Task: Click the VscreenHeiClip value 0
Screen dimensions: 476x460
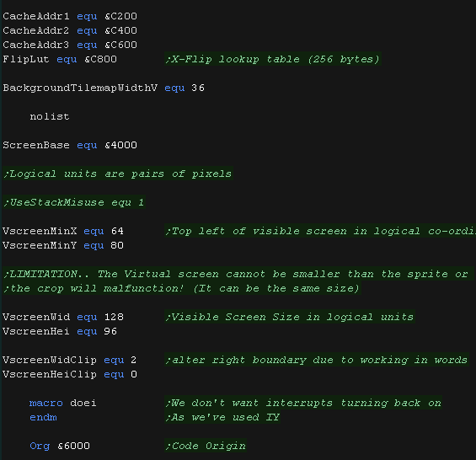Action: pos(134,374)
